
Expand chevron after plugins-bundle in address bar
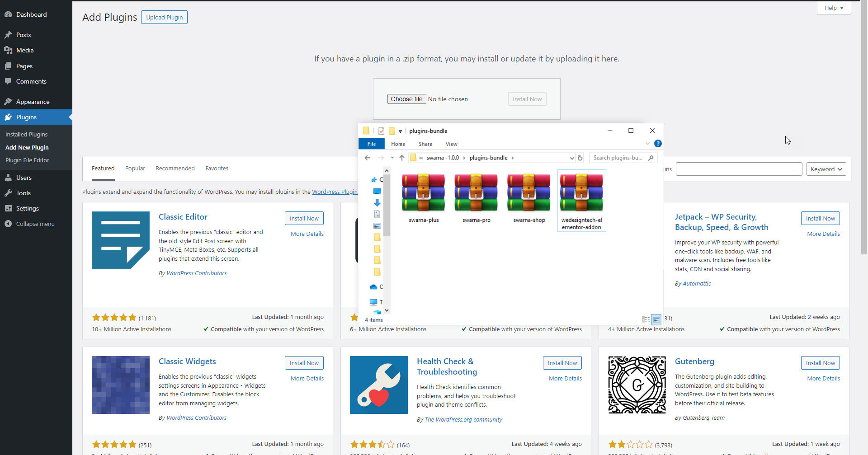tap(513, 158)
